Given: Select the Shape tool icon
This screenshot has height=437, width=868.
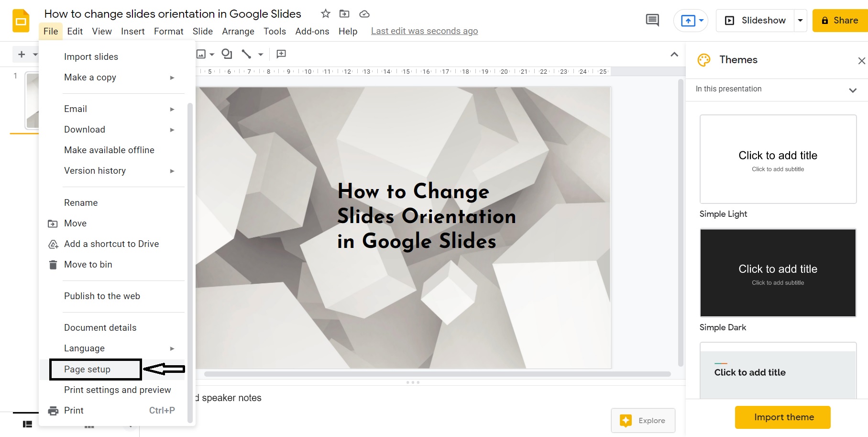Looking at the screenshot, I should pos(227,54).
